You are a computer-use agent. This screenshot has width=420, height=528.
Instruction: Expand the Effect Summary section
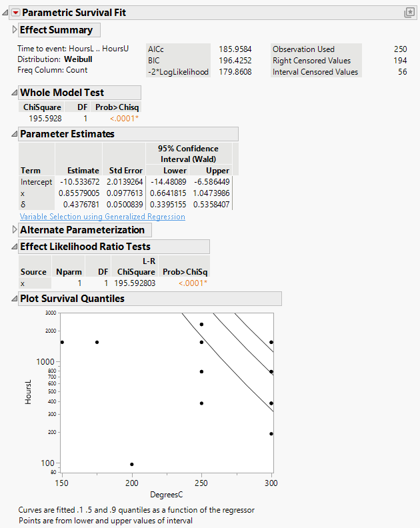point(15,30)
